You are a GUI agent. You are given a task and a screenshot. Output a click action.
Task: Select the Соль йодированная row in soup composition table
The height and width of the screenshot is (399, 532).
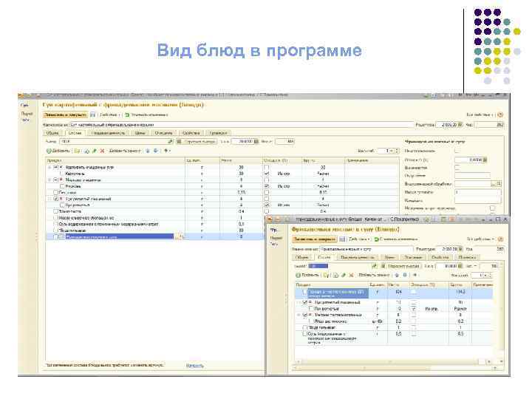(154, 224)
